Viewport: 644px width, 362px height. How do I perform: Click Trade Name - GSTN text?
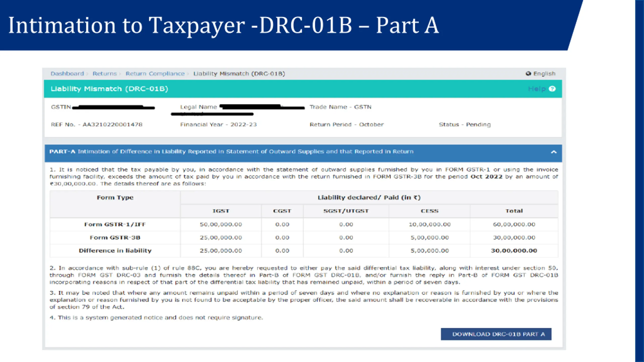(x=340, y=107)
